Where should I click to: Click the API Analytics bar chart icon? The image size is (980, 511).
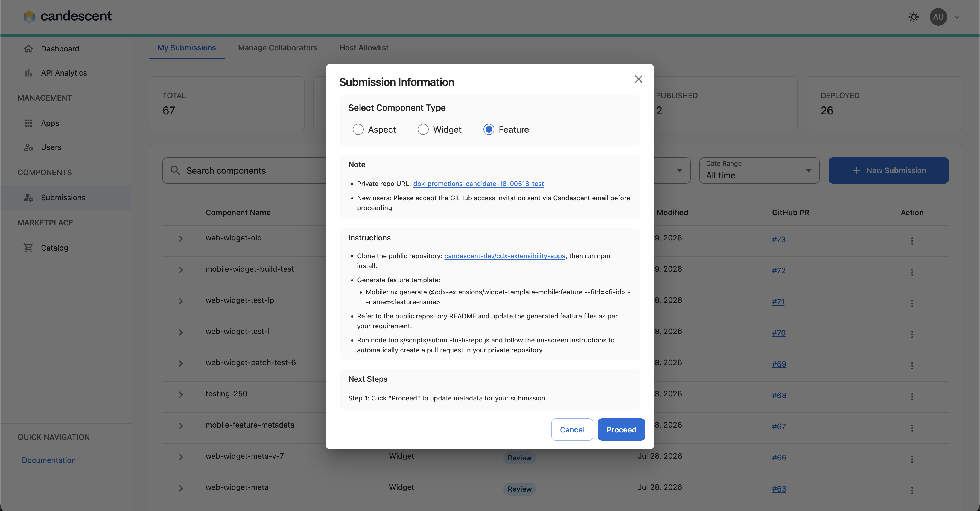tap(28, 73)
